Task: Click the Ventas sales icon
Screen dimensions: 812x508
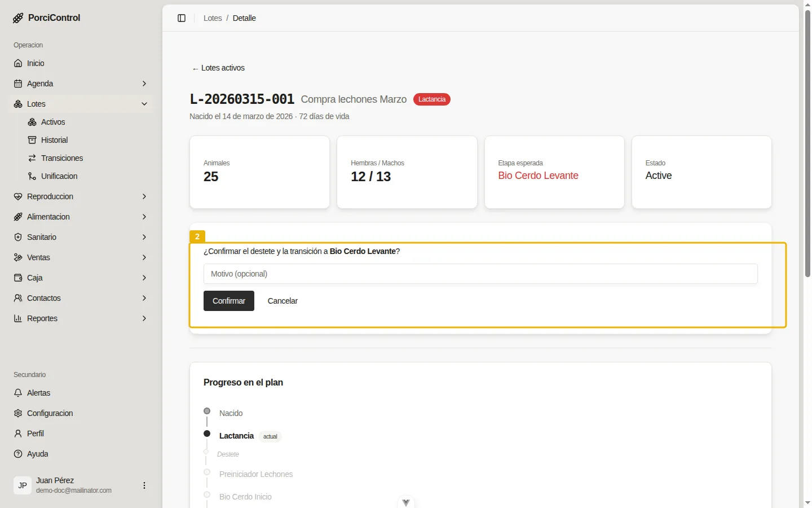Action: pos(18,257)
